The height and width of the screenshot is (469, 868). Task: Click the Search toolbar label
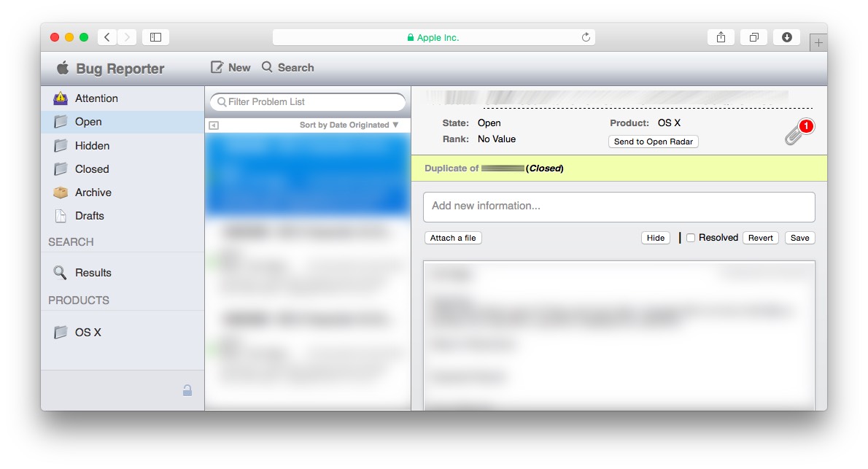tap(295, 68)
